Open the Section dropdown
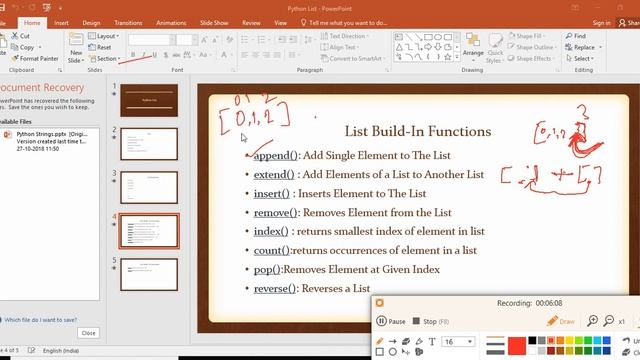Screen dimensions: 640x360 (104, 59)
